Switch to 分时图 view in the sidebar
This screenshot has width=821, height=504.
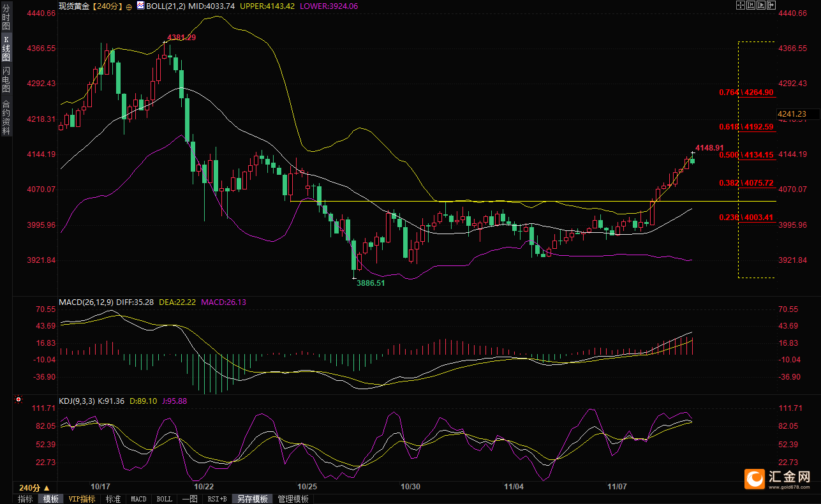[x=6, y=18]
